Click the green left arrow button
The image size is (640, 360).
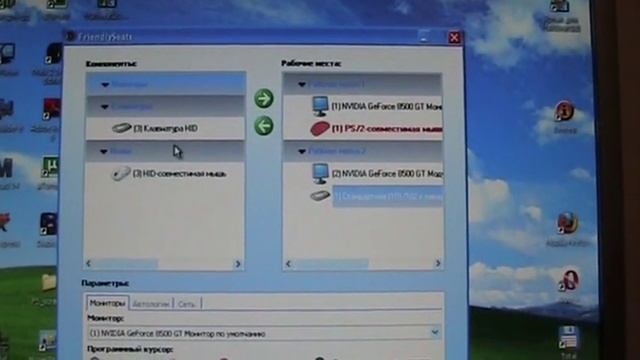click(x=264, y=125)
